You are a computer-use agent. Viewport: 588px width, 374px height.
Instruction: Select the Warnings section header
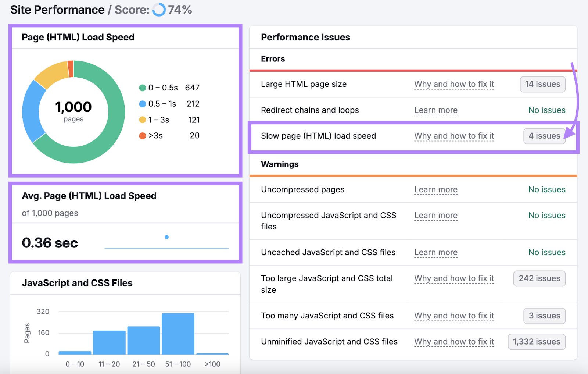279,164
